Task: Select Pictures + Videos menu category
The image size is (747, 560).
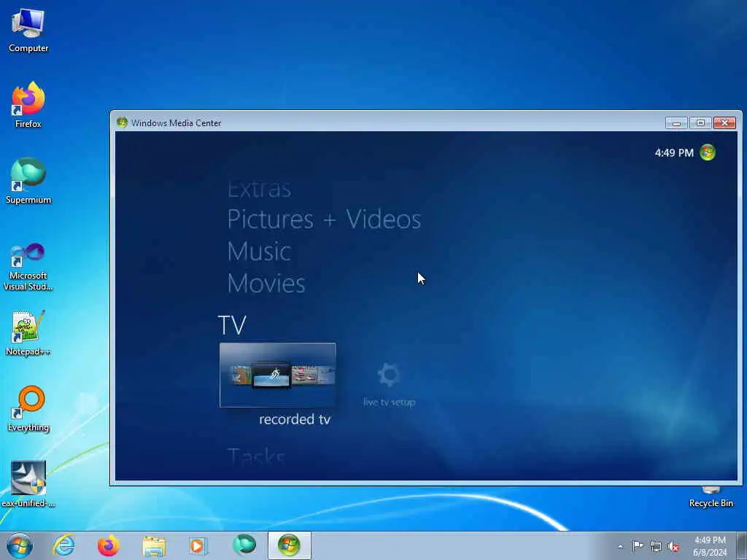Action: [x=324, y=219]
